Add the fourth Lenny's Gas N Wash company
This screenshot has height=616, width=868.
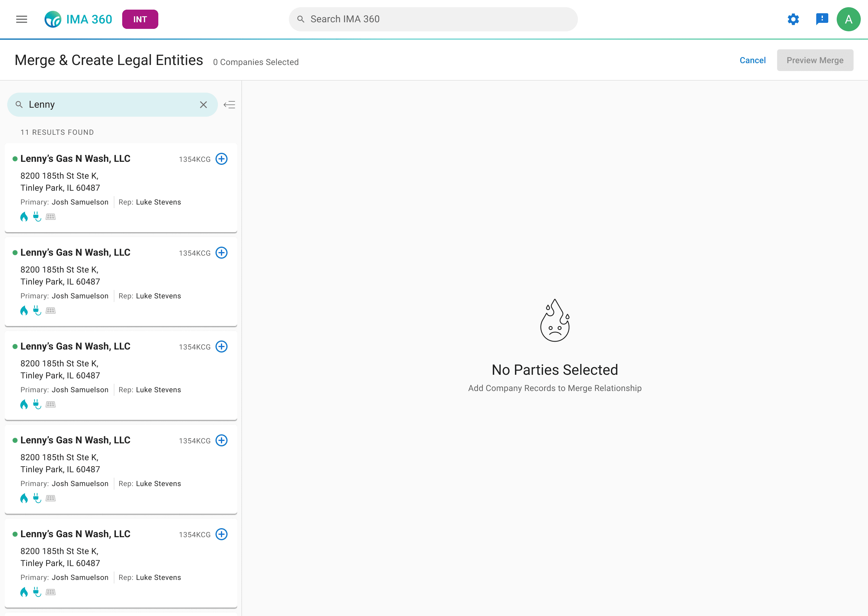[x=221, y=440]
